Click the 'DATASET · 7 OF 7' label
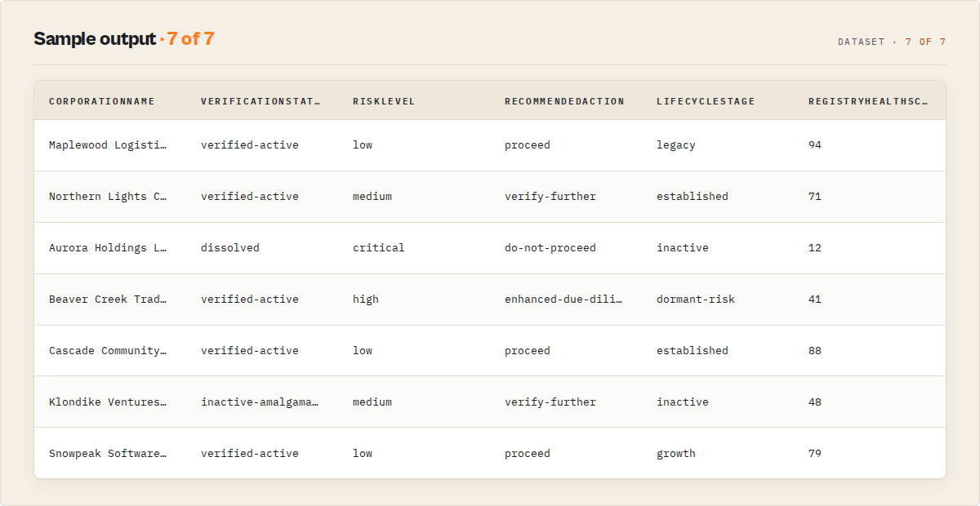The image size is (980, 506). [x=892, y=42]
